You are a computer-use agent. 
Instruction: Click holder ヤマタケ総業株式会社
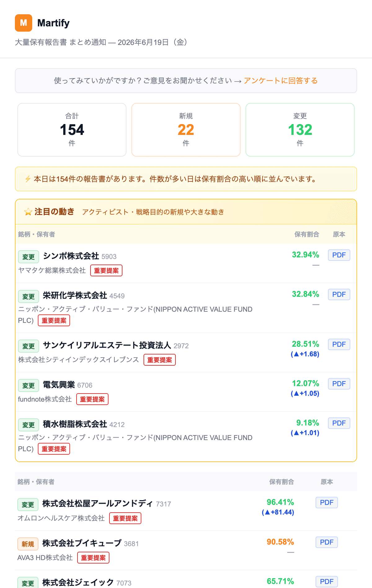point(52,270)
